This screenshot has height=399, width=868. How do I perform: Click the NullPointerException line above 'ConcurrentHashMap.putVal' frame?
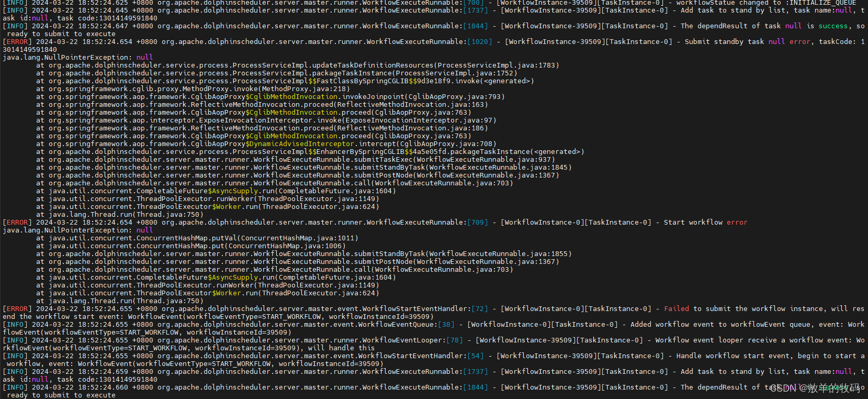(x=78, y=230)
